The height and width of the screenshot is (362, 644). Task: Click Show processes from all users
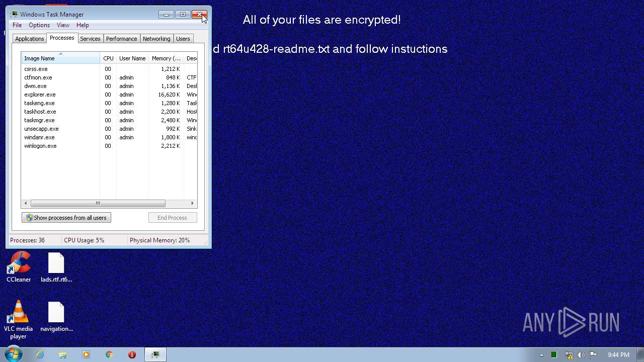point(66,218)
